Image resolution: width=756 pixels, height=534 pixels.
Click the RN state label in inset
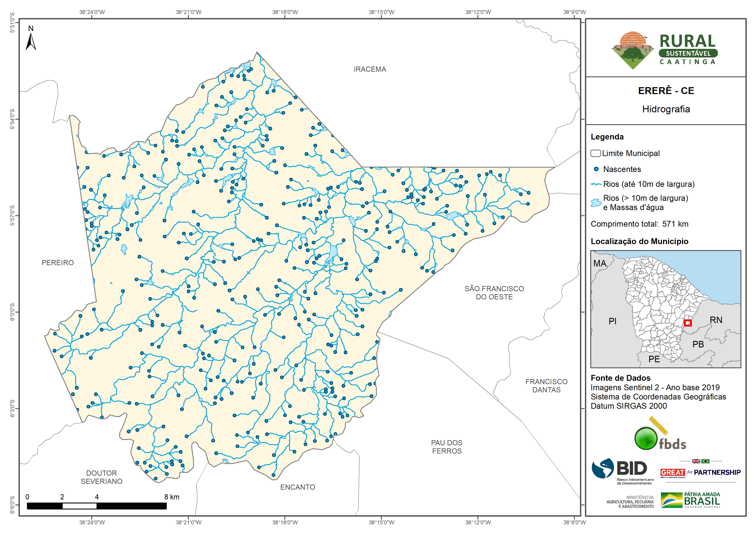[x=716, y=320]
